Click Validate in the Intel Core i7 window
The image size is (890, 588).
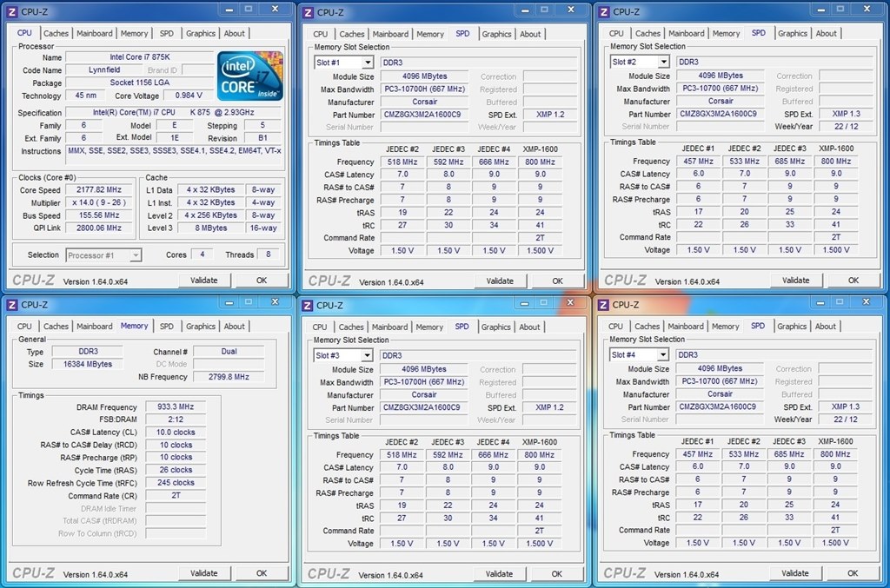pyautogui.click(x=203, y=281)
